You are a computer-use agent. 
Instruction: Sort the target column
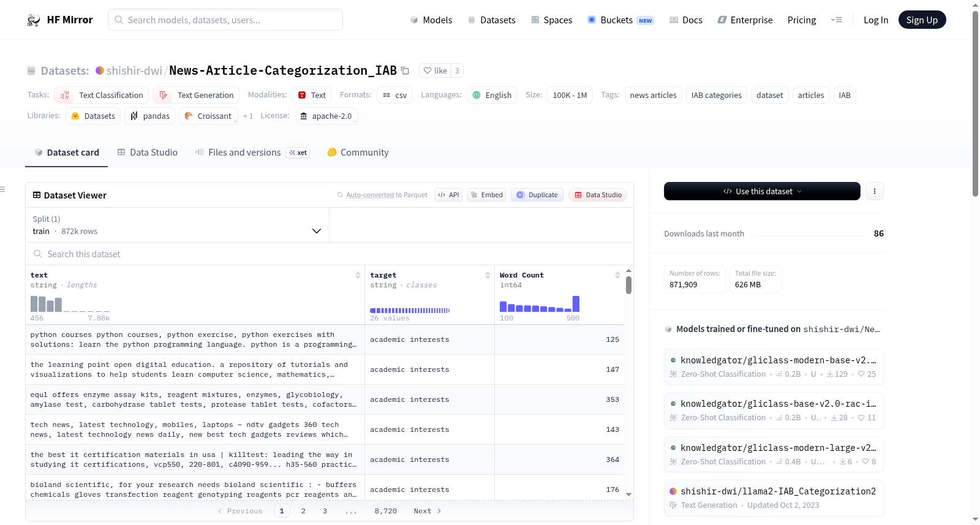point(488,275)
